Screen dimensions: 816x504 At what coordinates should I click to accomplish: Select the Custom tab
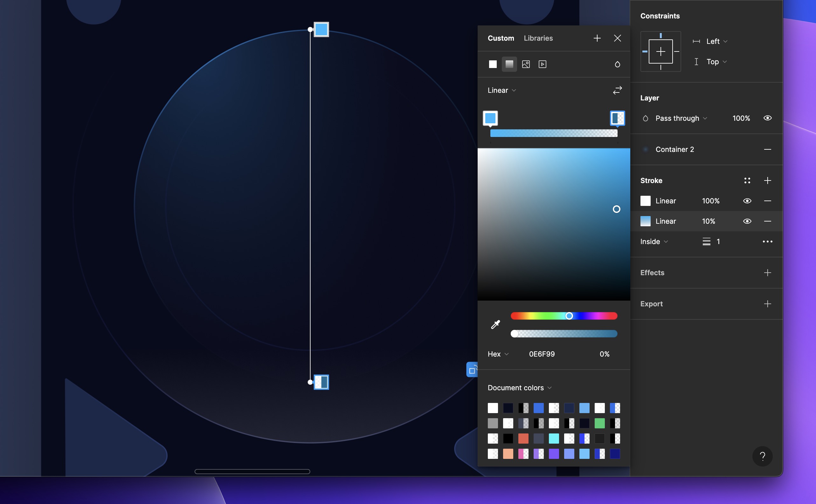[x=501, y=38]
